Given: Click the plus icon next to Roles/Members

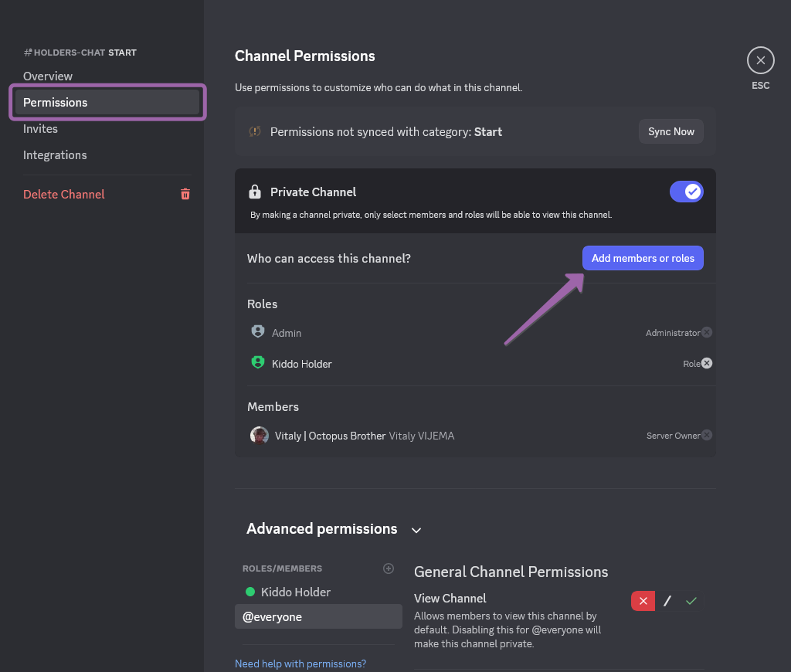Looking at the screenshot, I should click(389, 568).
